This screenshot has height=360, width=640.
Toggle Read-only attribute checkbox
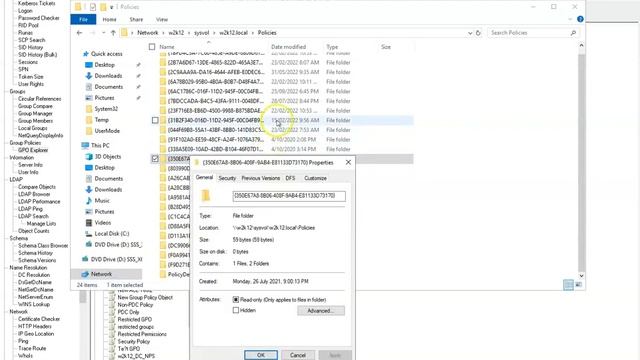(236, 300)
